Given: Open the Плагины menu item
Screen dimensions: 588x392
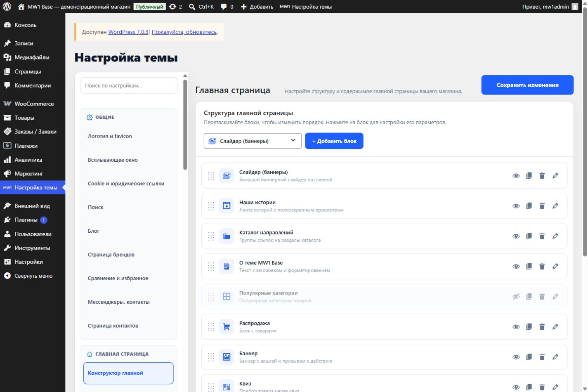Looking at the screenshot, I should 33,220.
